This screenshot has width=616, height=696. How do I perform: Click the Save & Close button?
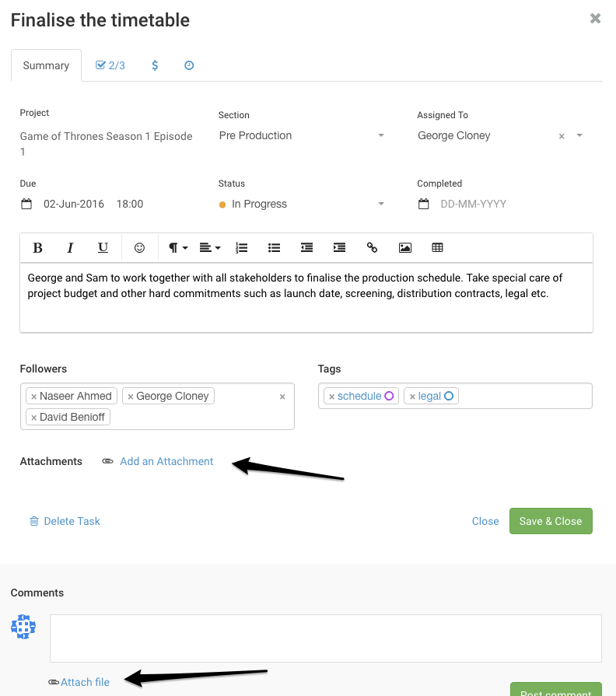pos(551,521)
